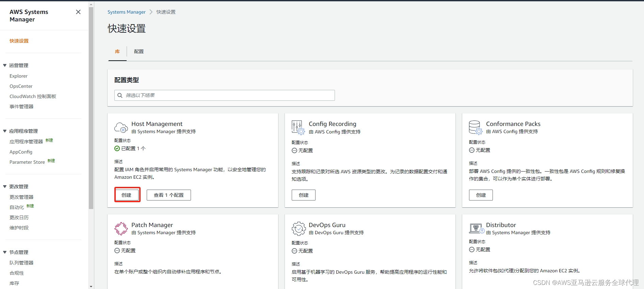644x289 pixels.
Task: Click the search magnifier icon
Action: pyautogui.click(x=120, y=95)
